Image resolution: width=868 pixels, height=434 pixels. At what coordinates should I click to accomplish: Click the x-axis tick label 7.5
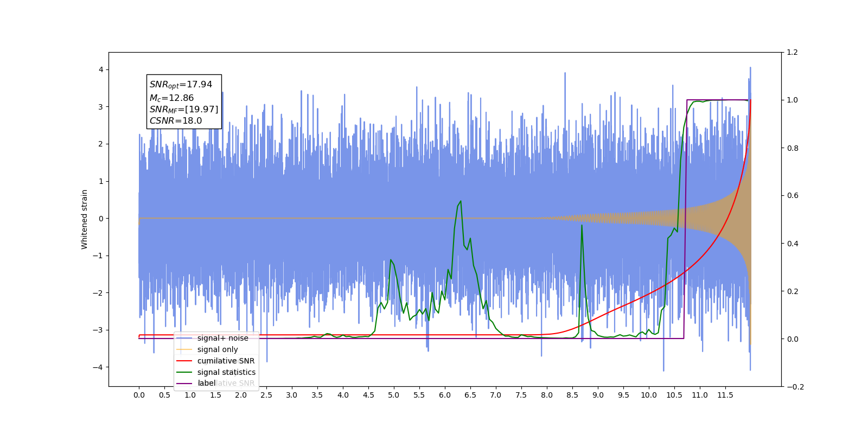pos(521,395)
